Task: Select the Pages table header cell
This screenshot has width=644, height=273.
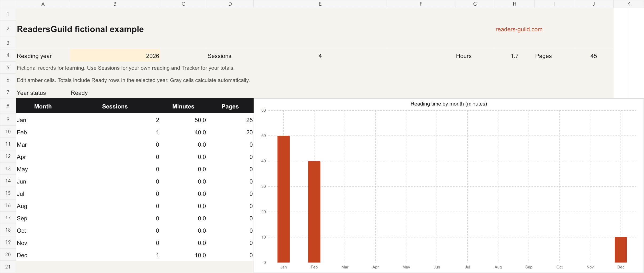Action: [x=230, y=106]
